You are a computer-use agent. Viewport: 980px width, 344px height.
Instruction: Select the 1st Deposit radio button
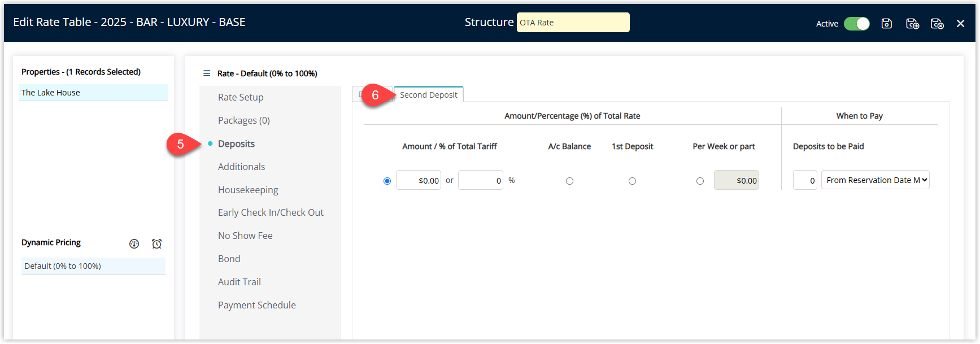(632, 181)
